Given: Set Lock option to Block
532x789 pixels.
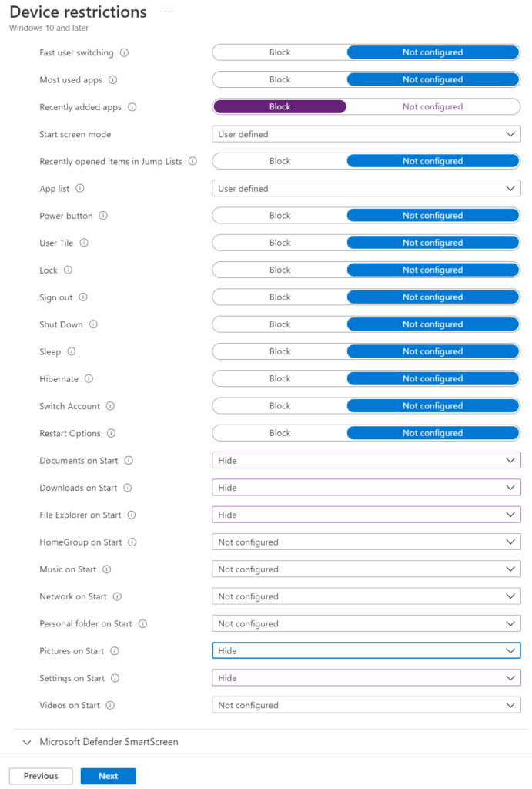Looking at the screenshot, I should 279,270.
